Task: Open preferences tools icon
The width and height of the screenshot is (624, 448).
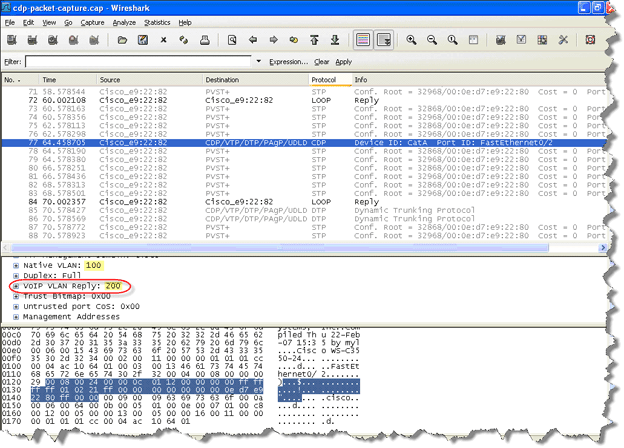Action: (563, 40)
